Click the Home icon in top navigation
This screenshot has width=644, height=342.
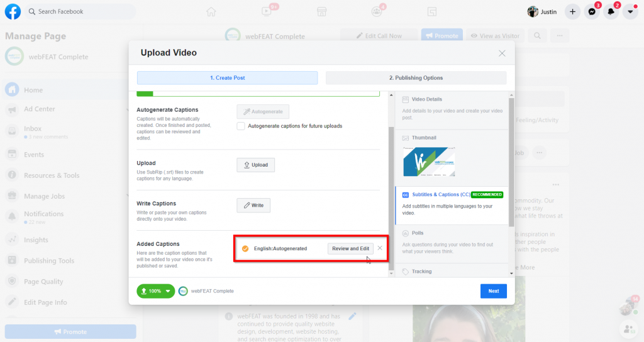211,12
